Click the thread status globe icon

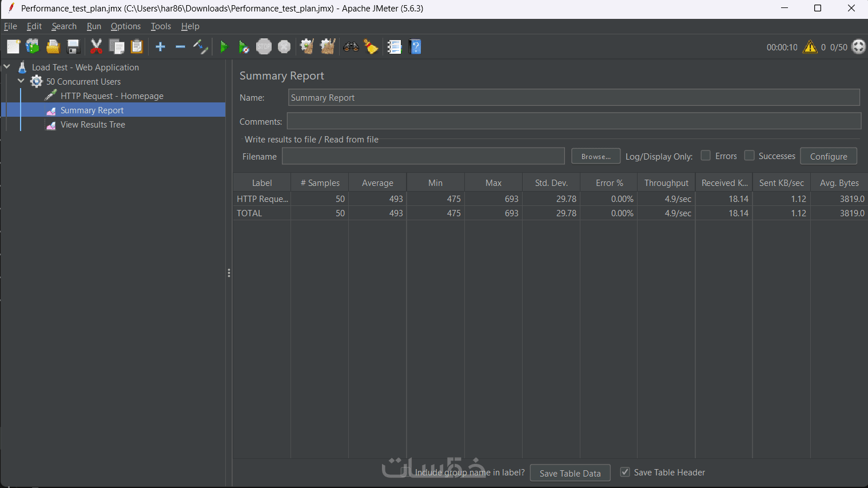pos(859,47)
